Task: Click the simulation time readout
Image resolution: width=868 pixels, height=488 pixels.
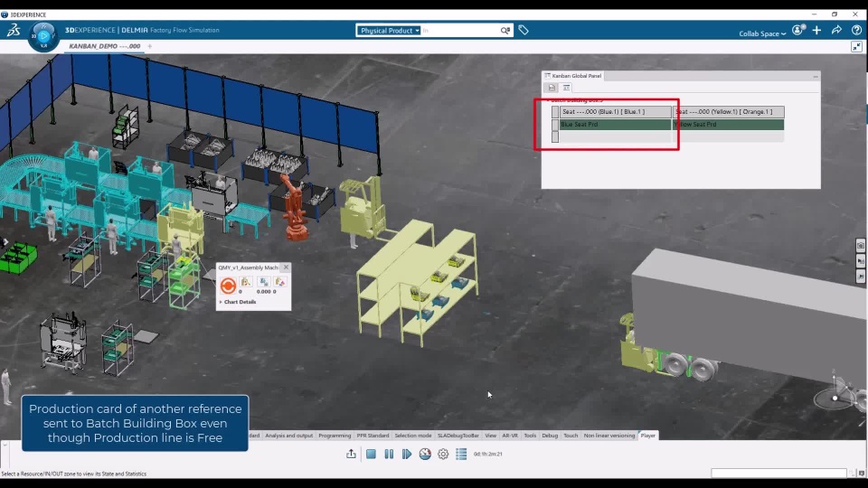Action: click(x=487, y=455)
